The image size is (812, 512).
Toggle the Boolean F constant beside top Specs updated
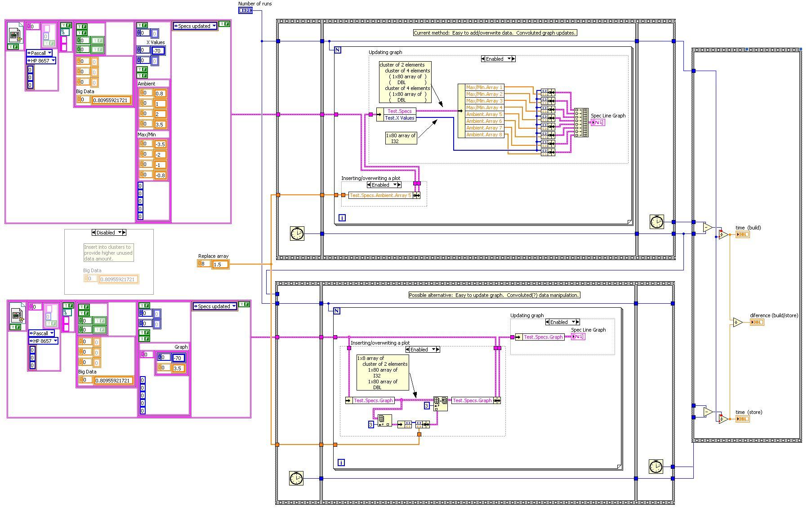click(224, 24)
